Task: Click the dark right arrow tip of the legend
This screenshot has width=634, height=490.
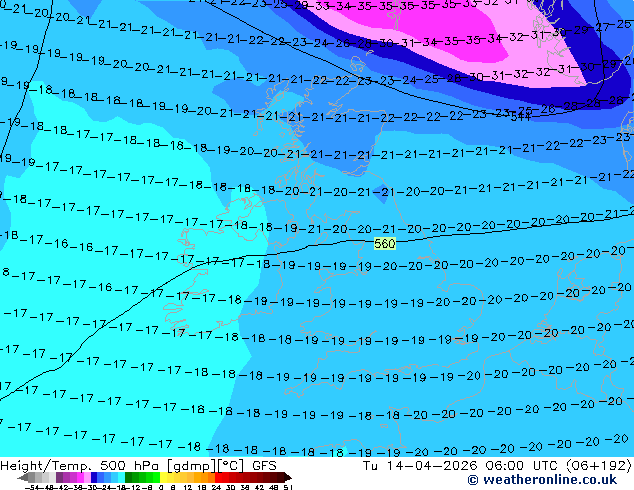Action: pos(288,478)
